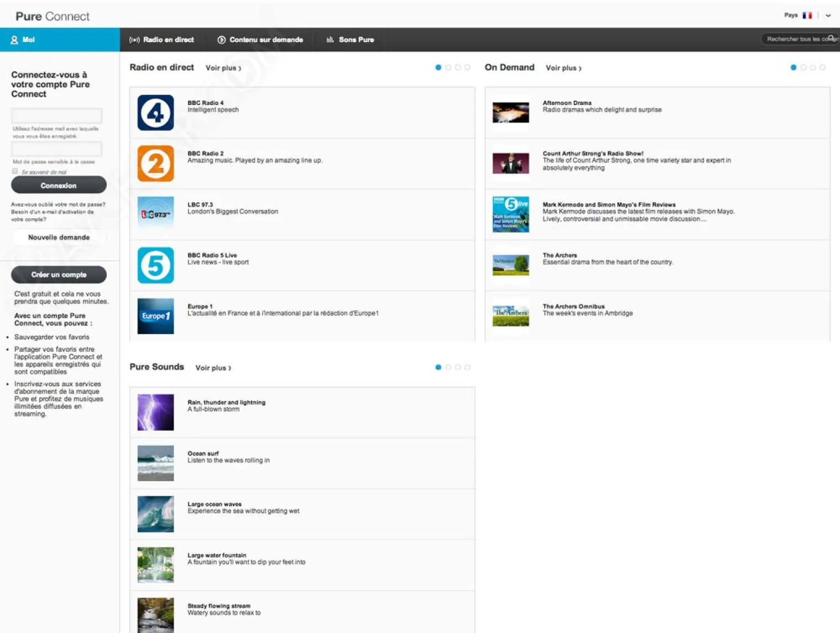Switch to the Contenu sur demande tab
This screenshot has height=633, width=840.
pos(260,40)
